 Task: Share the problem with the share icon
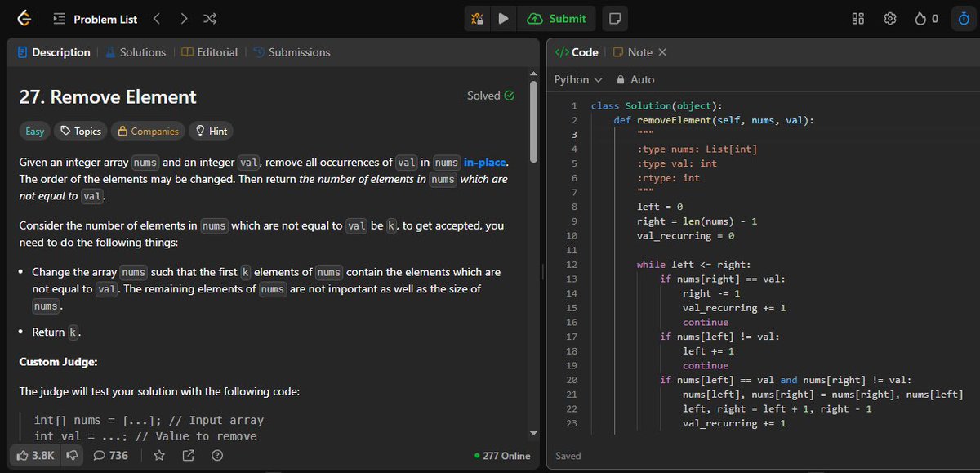[189, 455]
